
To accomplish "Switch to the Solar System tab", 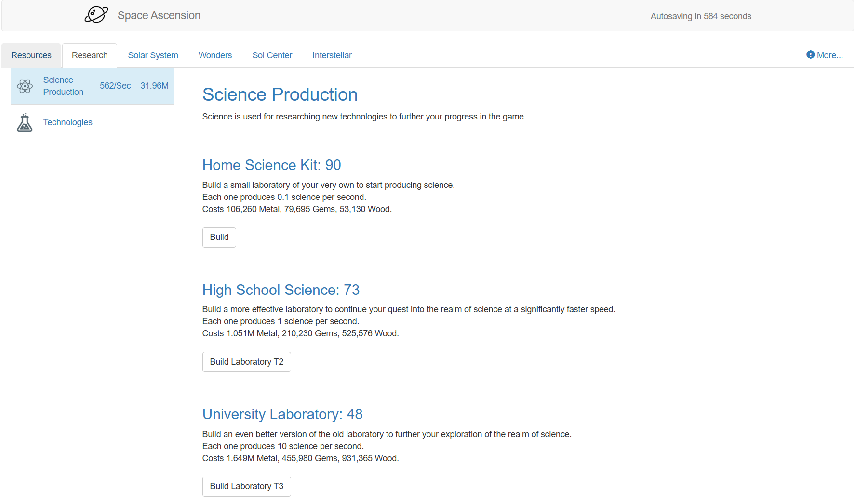I will (153, 55).
